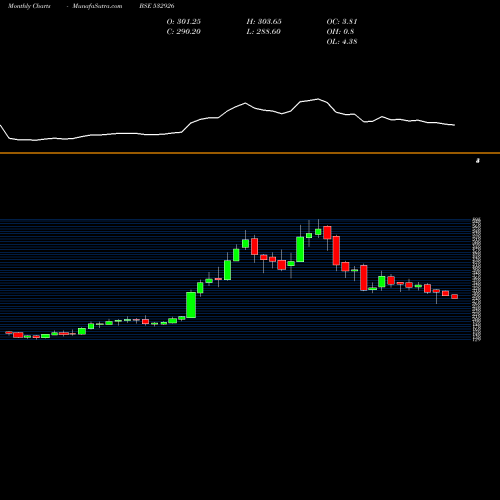Click the 'MunafaSutra.com' label
The image size is (500, 500).
(x=97, y=6)
